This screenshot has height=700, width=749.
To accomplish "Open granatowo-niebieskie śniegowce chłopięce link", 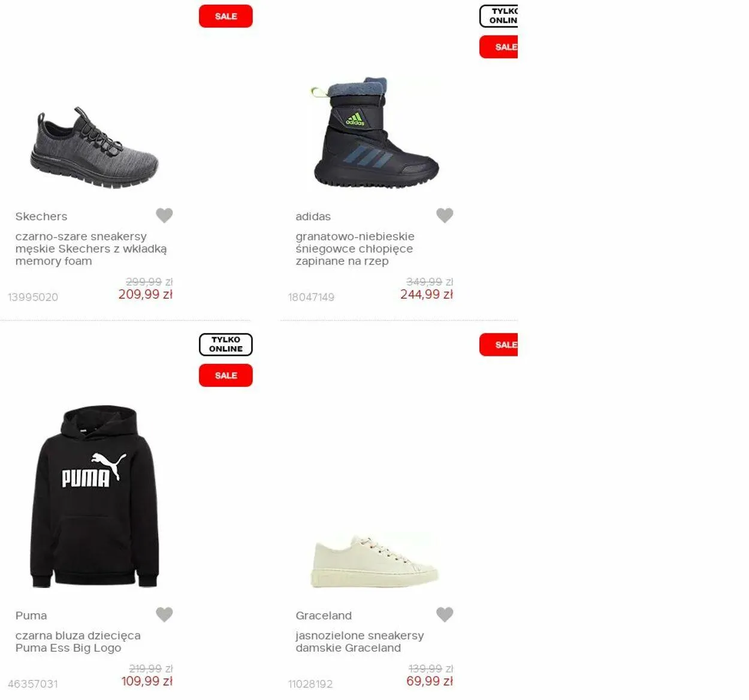I will click(355, 249).
